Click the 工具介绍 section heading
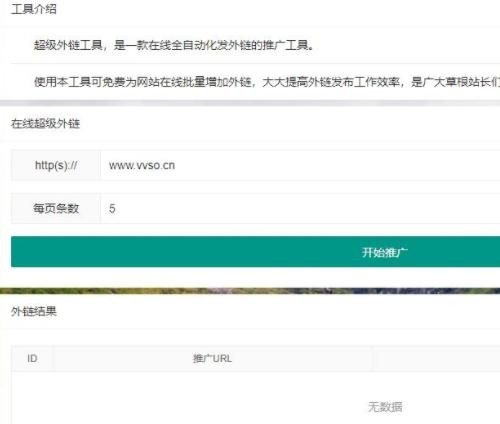 pyautogui.click(x=34, y=9)
